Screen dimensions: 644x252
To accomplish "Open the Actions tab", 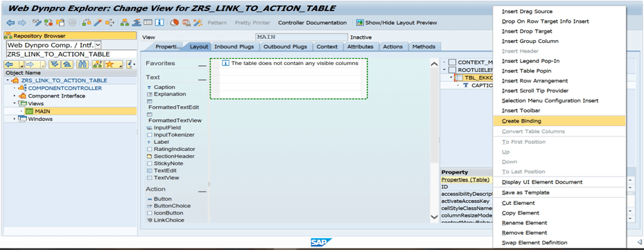I will (392, 47).
